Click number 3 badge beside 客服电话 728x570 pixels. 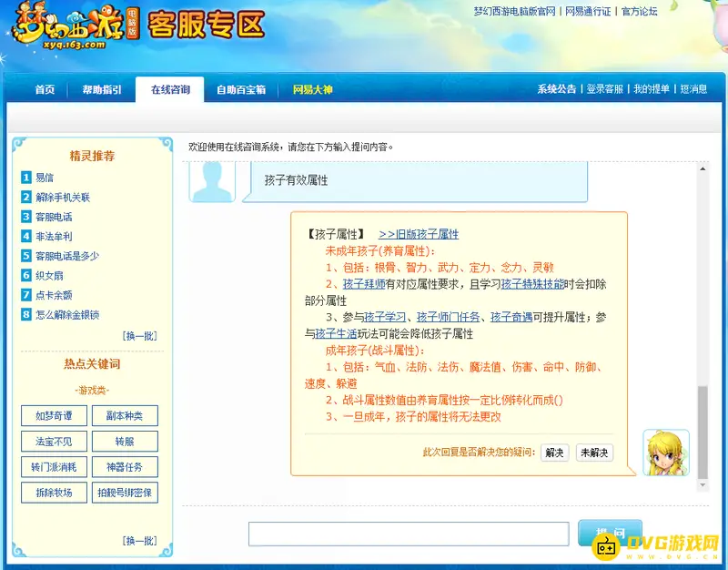click(x=26, y=217)
